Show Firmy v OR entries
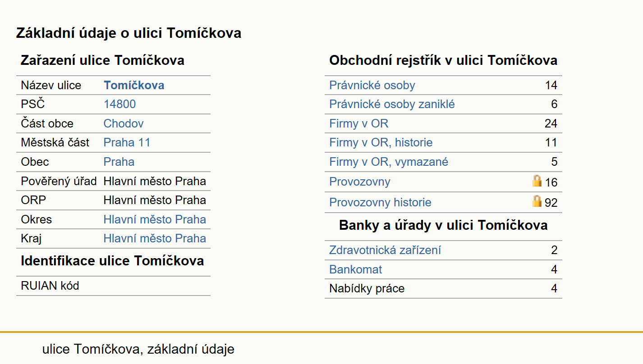This screenshot has height=364, width=643. click(358, 123)
